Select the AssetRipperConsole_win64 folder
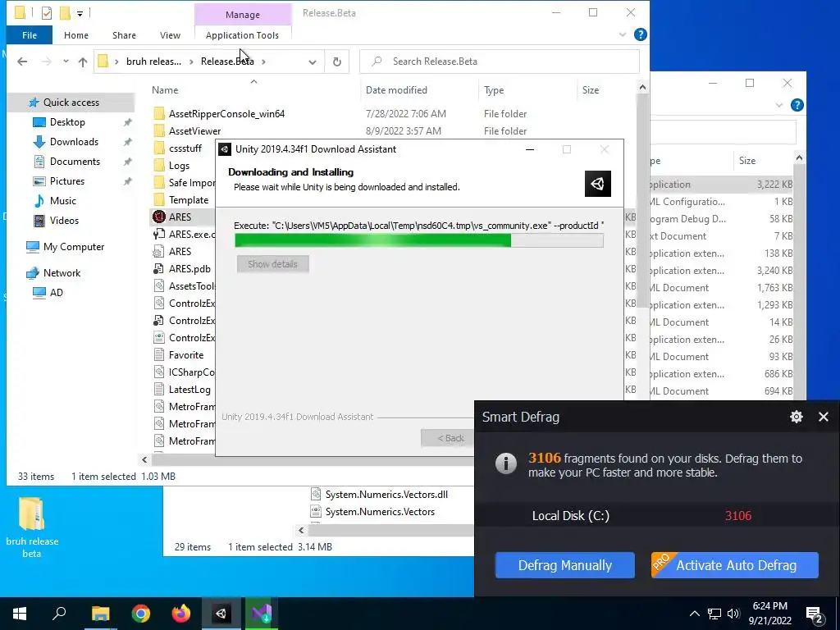 point(226,113)
